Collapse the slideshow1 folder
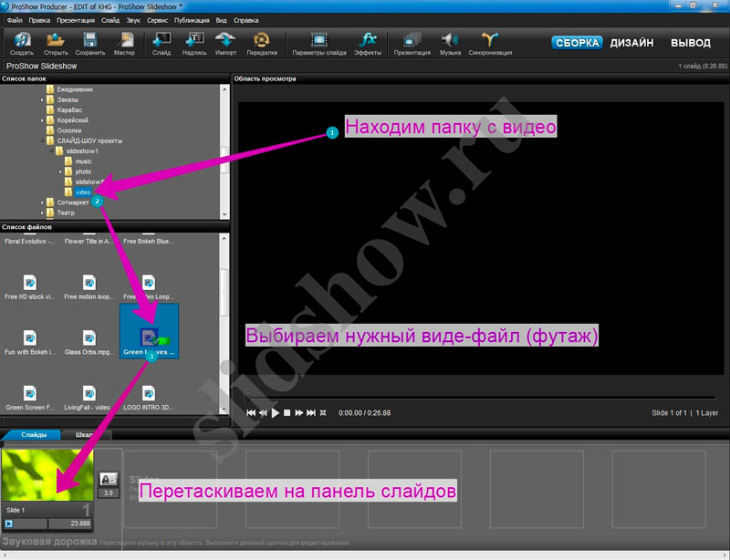Image resolution: width=730 pixels, height=560 pixels. pyautogui.click(x=51, y=150)
